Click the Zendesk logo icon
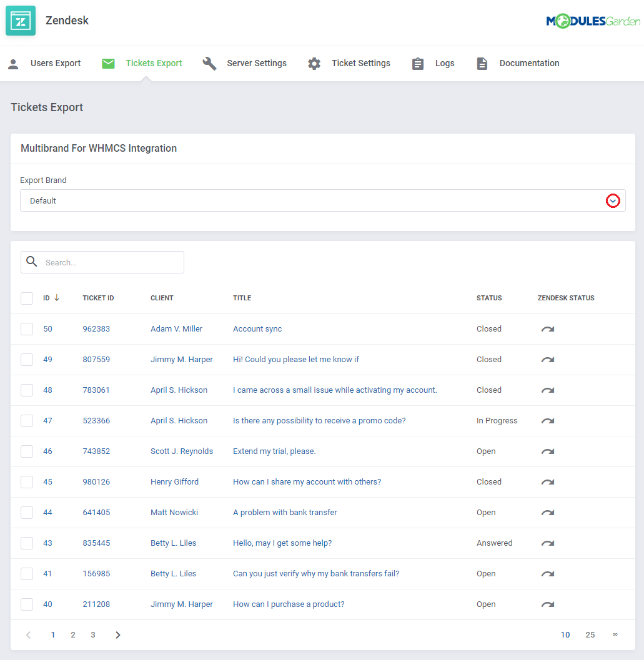Viewport: 644px width, 660px height. 20,21
